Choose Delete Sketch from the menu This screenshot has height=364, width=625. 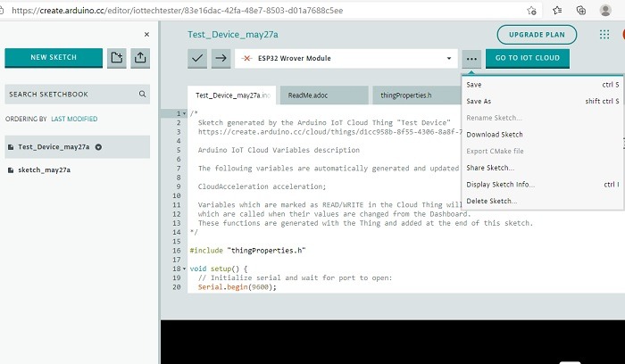[542, 201]
